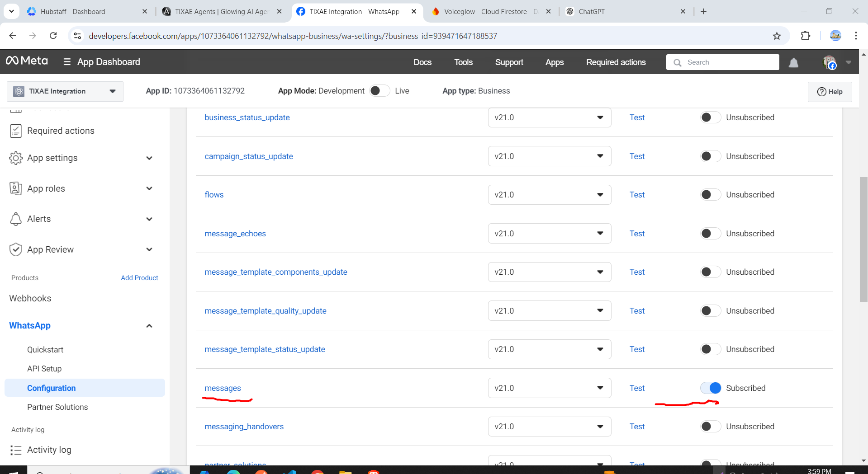Enable the messaging_handovers subscription toggle
Image resolution: width=868 pixels, height=474 pixels.
click(x=710, y=427)
